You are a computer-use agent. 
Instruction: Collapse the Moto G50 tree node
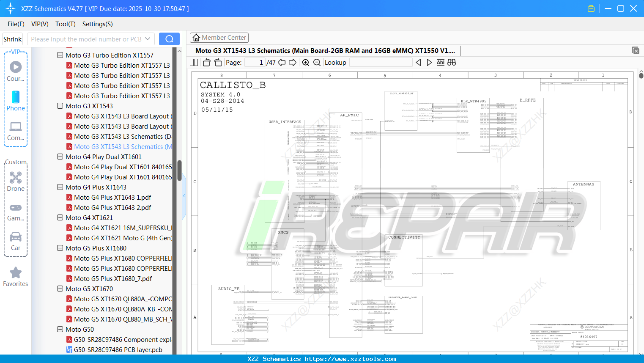(x=60, y=329)
